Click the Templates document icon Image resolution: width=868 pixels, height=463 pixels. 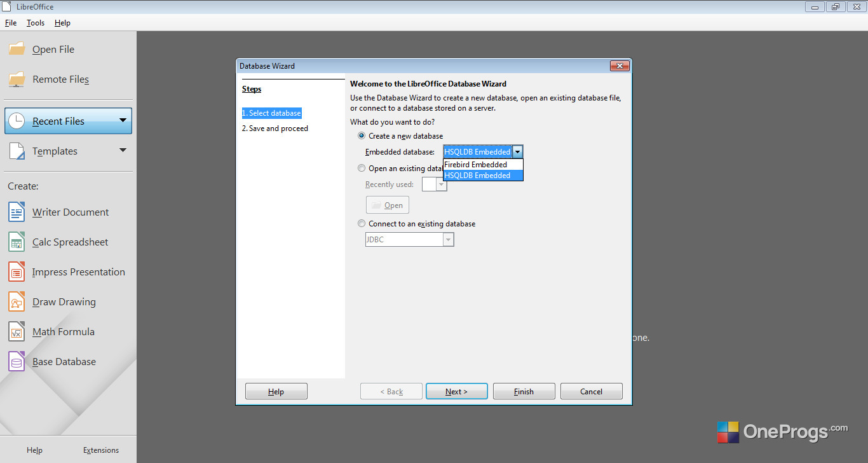click(x=17, y=151)
